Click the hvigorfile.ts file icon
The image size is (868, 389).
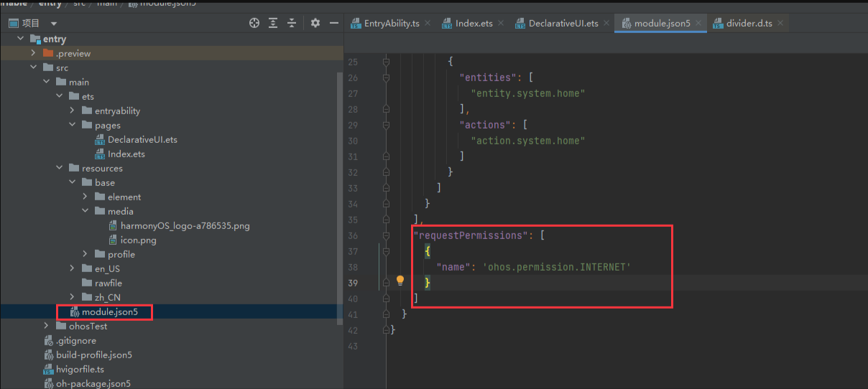49,369
